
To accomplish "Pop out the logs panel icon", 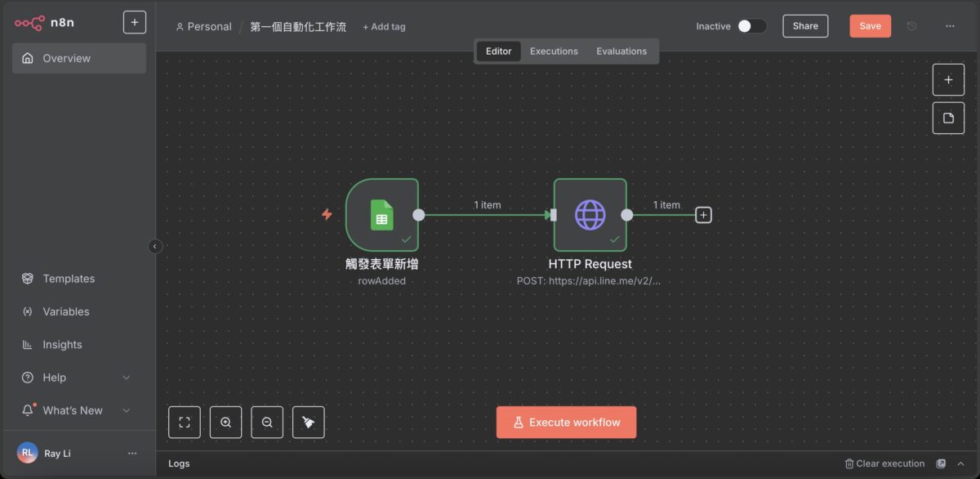I will 941,463.
